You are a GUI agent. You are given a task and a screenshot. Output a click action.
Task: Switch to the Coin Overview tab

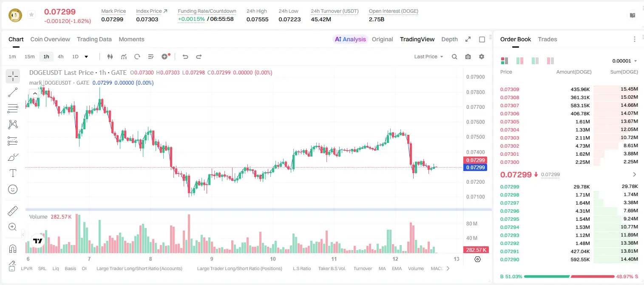coord(50,39)
